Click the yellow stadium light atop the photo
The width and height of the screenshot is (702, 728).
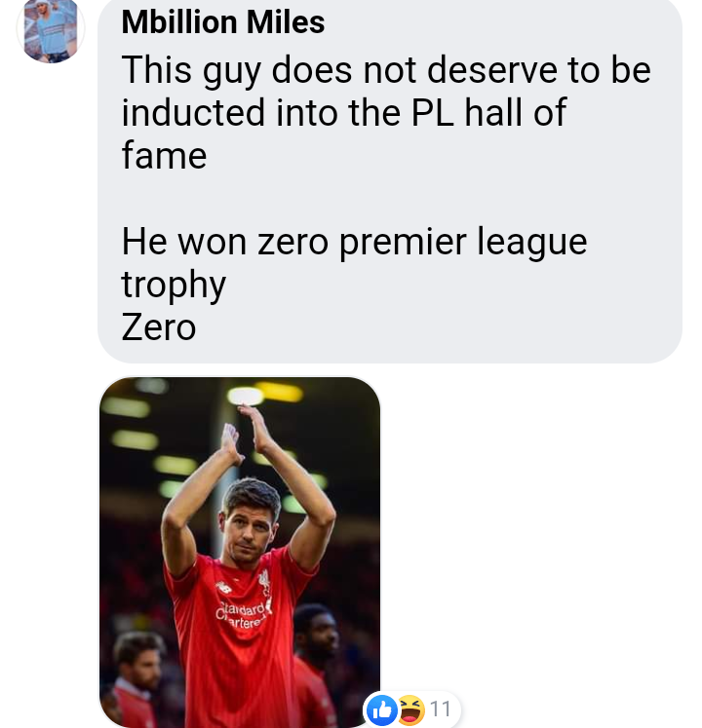pos(278,393)
